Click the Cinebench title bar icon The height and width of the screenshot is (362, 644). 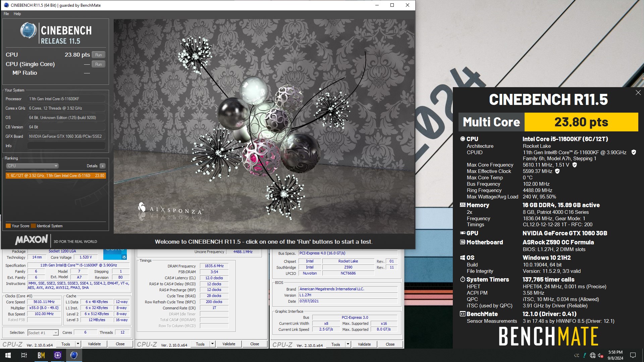point(6,5)
